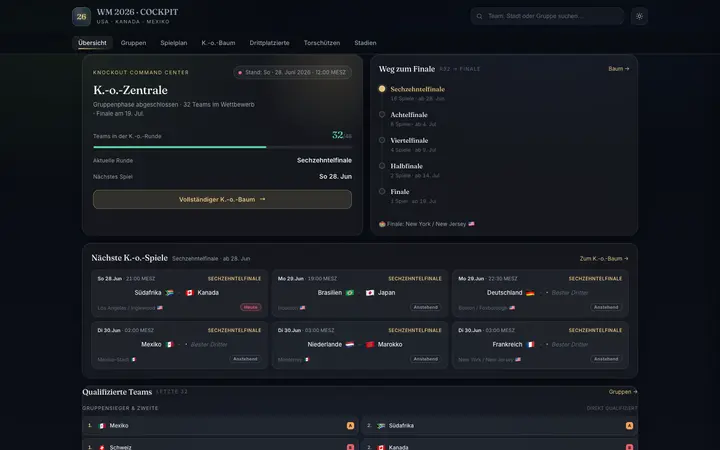This screenshot has height=450, width=720.
Task: Open the Spielplan tab
Action: tap(174, 43)
